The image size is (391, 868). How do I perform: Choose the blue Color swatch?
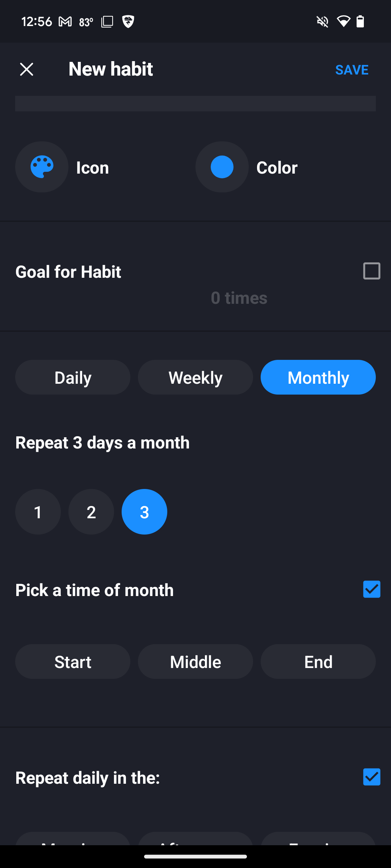pyautogui.click(x=222, y=167)
